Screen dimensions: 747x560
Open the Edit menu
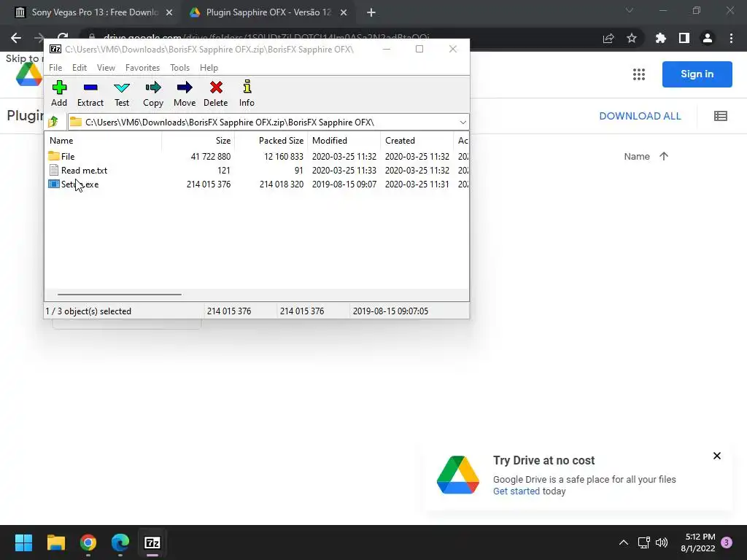coord(80,68)
